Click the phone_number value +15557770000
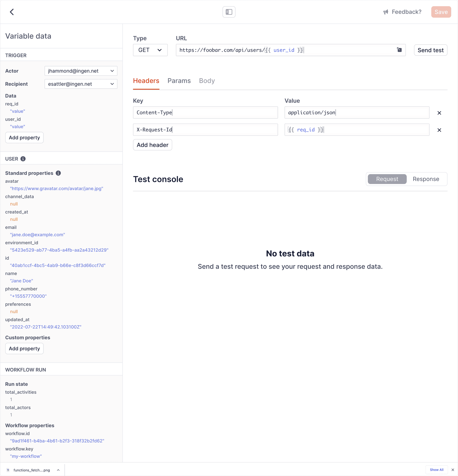 pyautogui.click(x=28, y=296)
